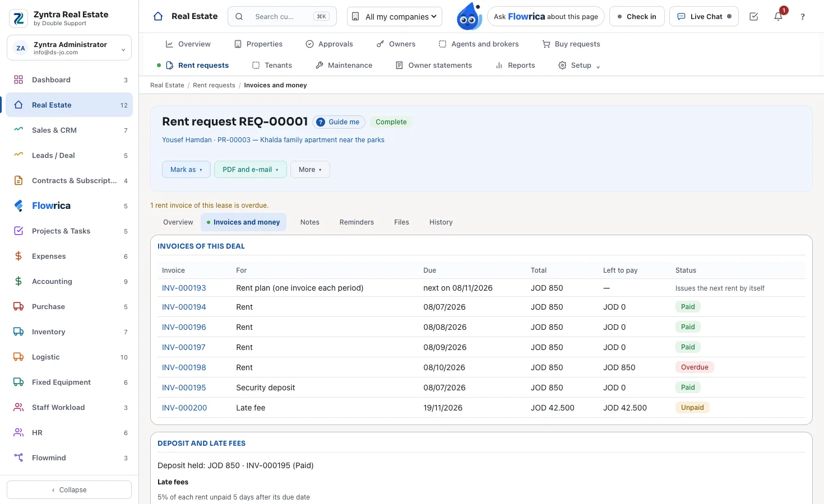Open the PDF and e-mail dropdown
The height and width of the screenshot is (504, 824).
(251, 169)
